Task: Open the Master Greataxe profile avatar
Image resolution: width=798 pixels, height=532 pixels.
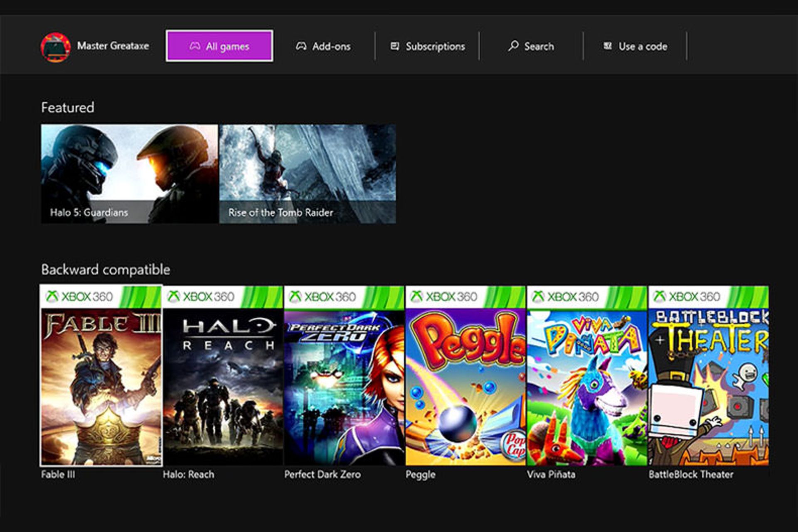Action: coord(56,47)
